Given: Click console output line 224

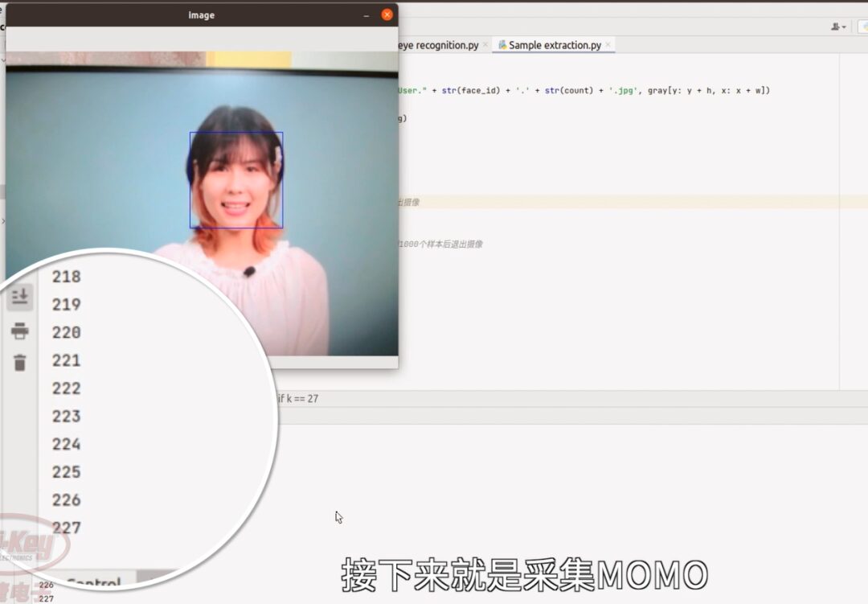Looking at the screenshot, I should click(x=67, y=445).
